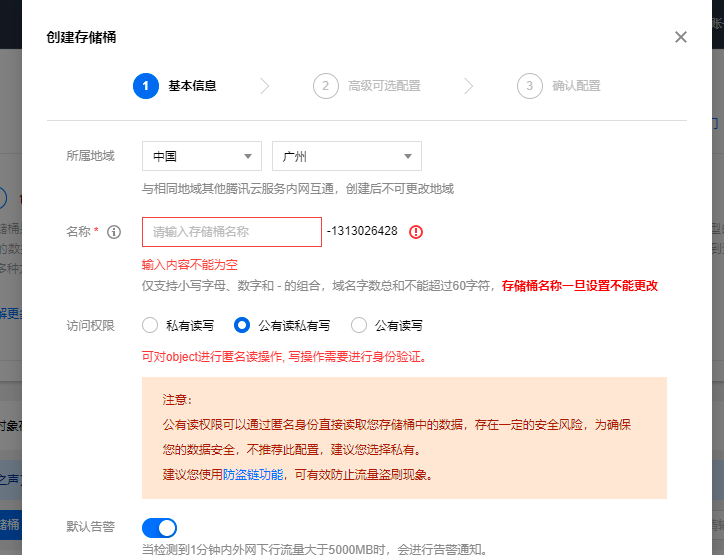Go to the 确认配置 step tab
The width and height of the screenshot is (724, 555).
[576, 86]
